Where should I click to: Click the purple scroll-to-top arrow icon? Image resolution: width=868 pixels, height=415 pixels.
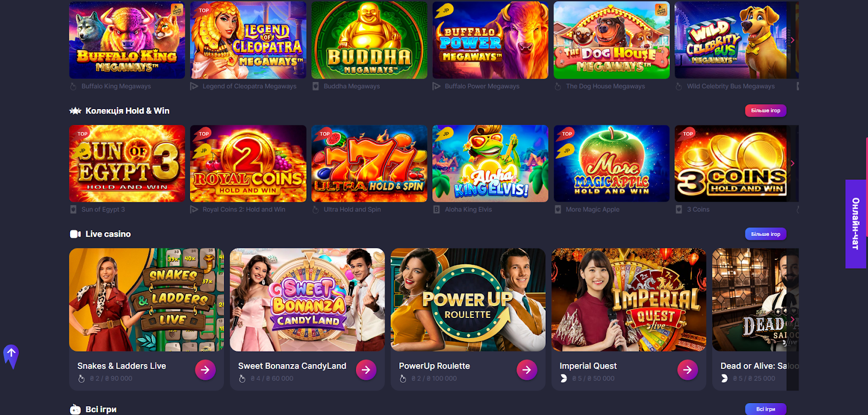(x=11, y=356)
